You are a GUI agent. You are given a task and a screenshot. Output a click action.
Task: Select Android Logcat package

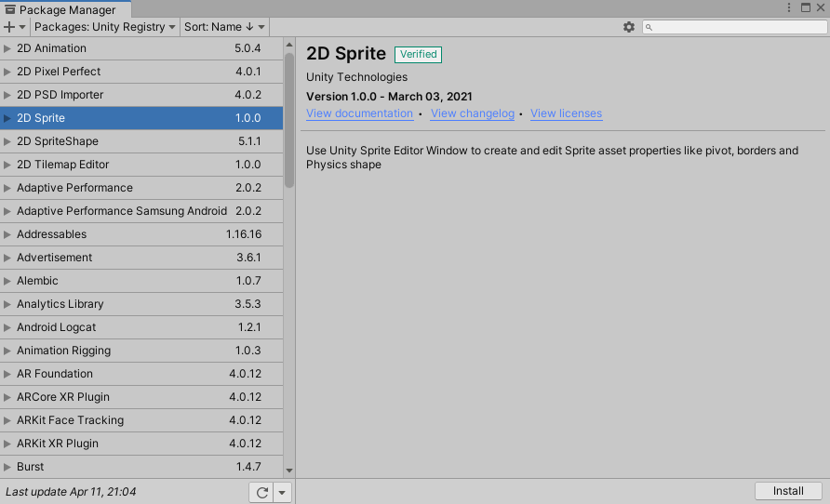[141, 327]
